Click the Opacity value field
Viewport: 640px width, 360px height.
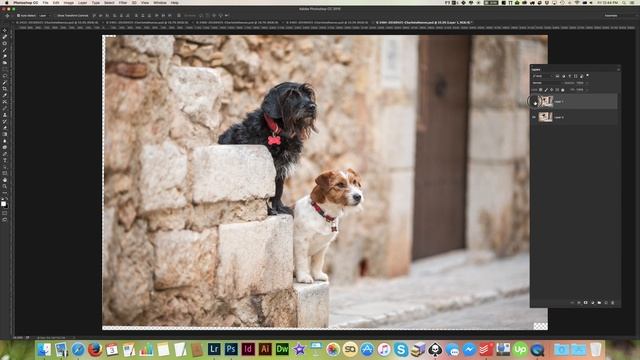point(580,83)
